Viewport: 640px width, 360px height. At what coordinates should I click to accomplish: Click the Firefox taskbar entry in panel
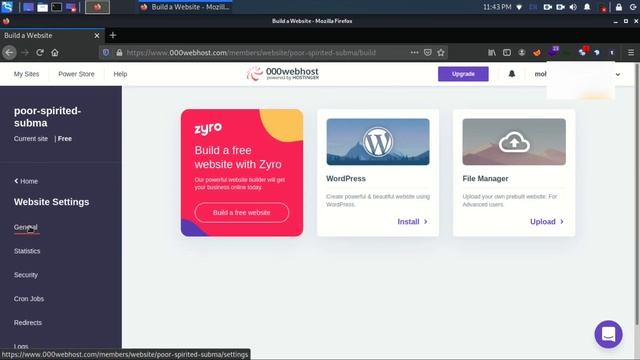[x=186, y=7]
